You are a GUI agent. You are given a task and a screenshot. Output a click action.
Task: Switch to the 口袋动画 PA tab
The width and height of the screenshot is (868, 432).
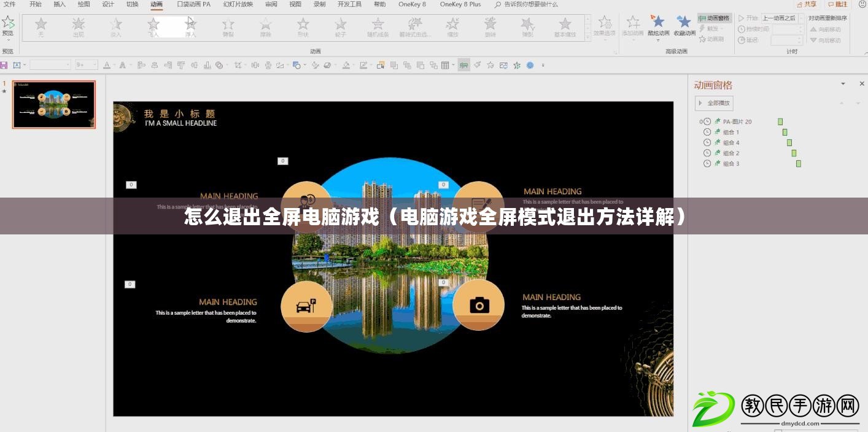[x=194, y=4]
